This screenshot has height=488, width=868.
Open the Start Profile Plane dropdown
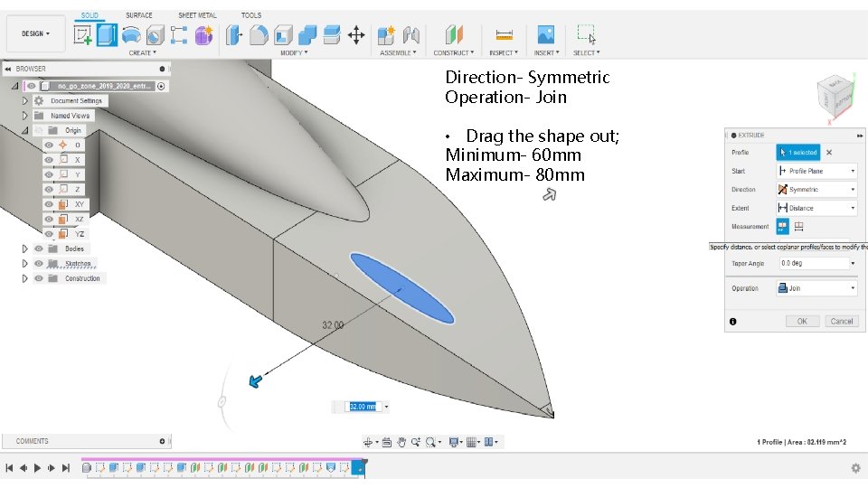pos(817,171)
